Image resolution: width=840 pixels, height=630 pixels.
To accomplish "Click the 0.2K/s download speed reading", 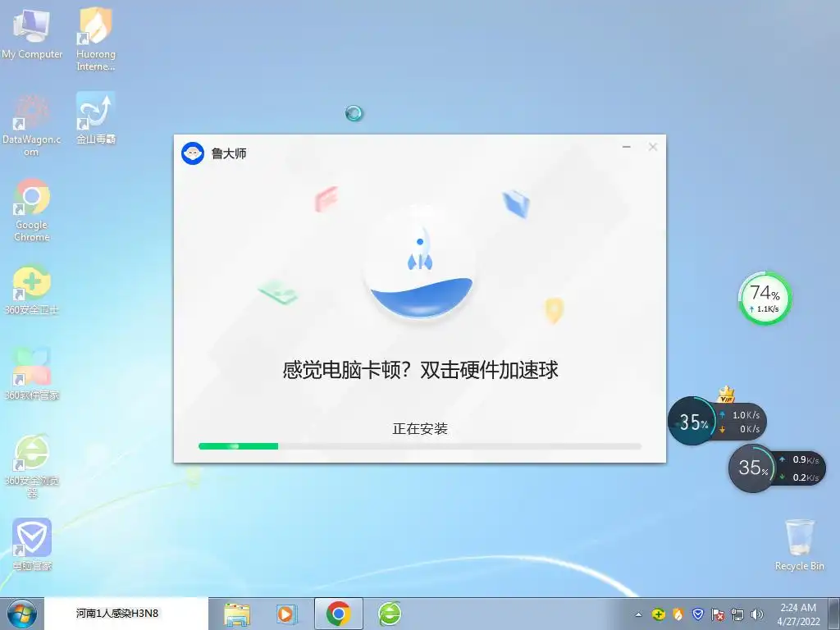I will [x=806, y=477].
